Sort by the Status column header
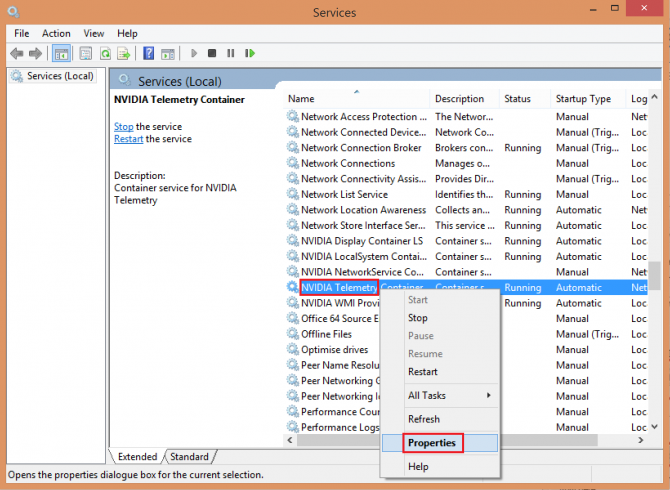The height and width of the screenshot is (490, 670). [525, 99]
